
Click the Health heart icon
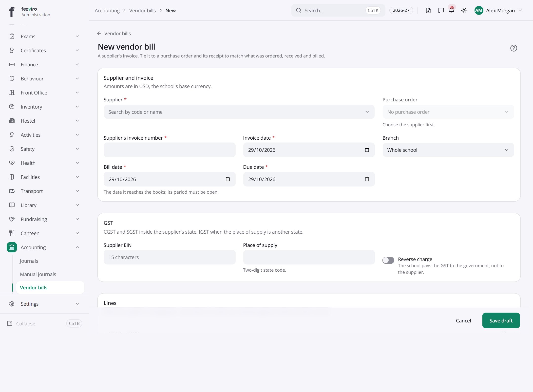12,163
